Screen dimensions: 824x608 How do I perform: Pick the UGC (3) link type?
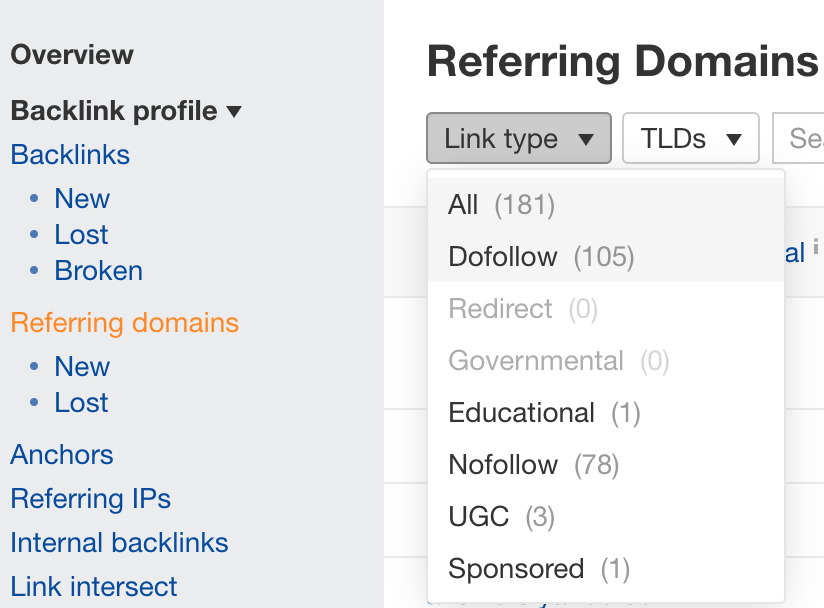501,517
